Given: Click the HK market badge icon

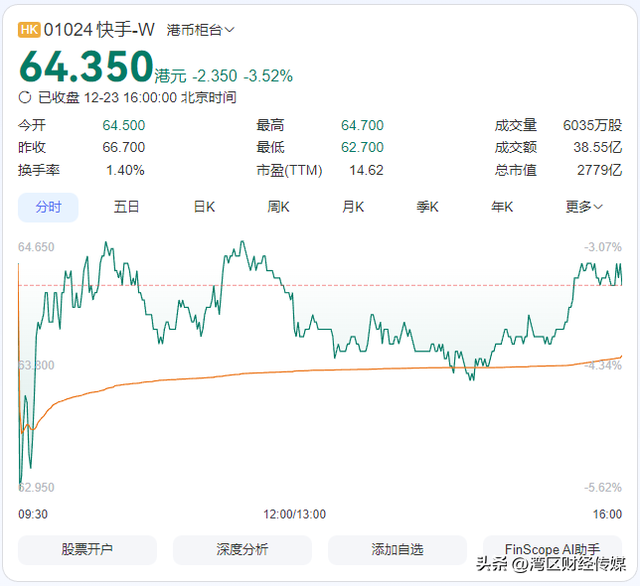Looking at the screenshot, I should point(29,30).
